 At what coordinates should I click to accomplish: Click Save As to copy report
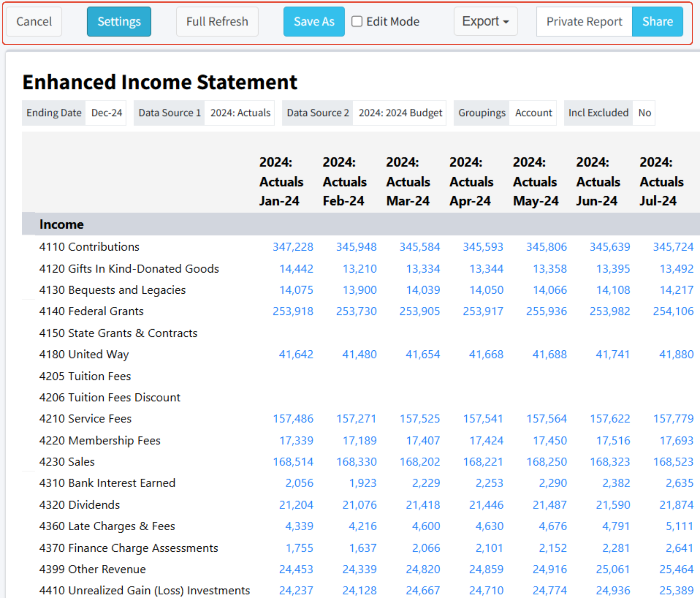click(313, 22)
